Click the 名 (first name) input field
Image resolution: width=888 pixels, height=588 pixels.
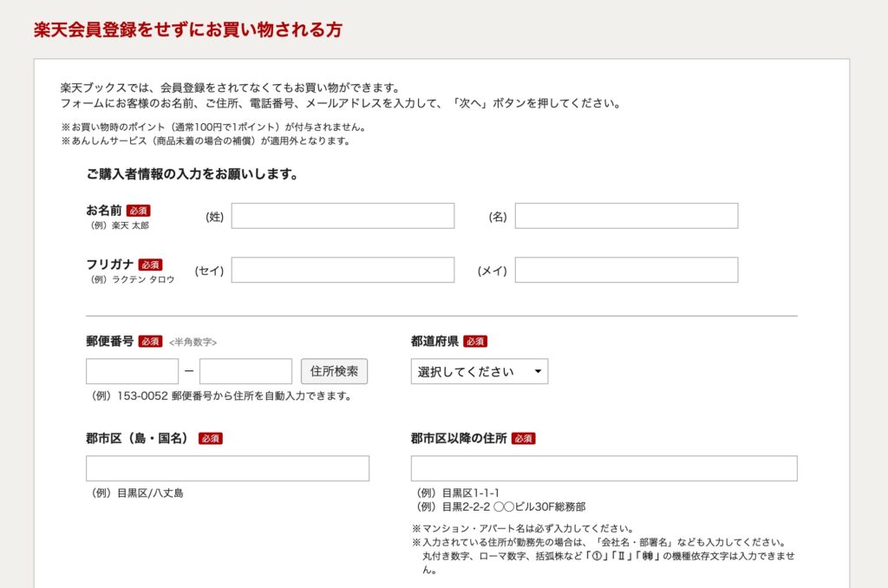point(626,216)
